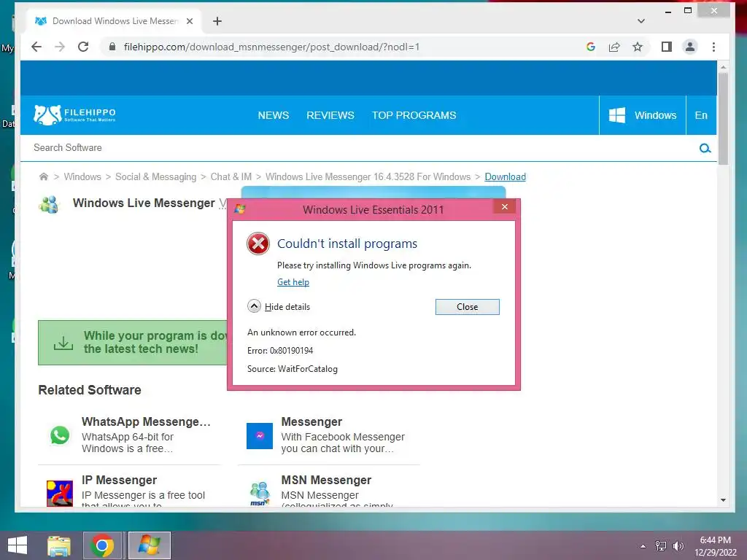The width and height of the screenshot is (747, 560).
Task: Go to Social & Messaging breadcrumb
Action: pyautogui.click(x=156, y=176)
